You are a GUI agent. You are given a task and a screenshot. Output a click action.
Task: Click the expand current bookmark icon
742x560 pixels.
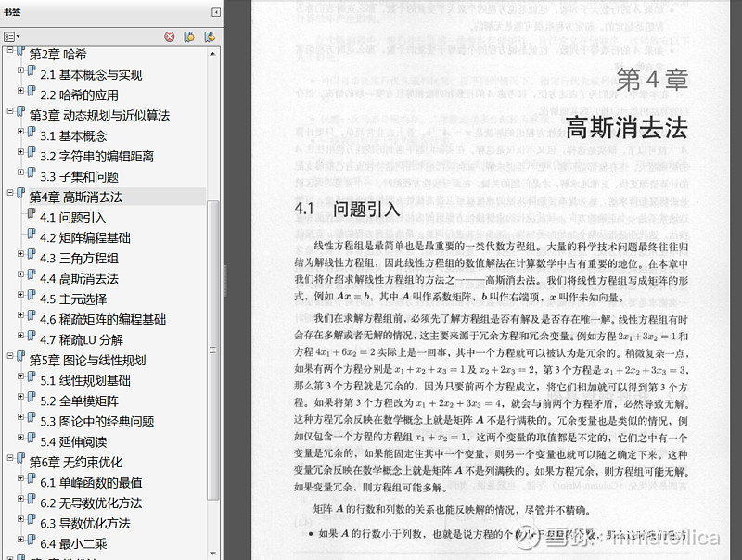click(x=210, y=35)
